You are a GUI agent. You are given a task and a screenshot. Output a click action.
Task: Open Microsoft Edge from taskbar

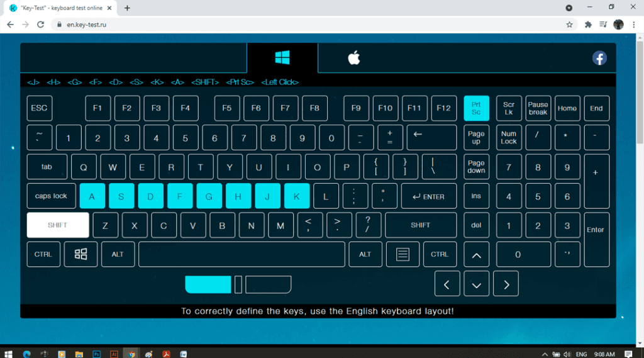pyautogui.click(x=26, y=354)
